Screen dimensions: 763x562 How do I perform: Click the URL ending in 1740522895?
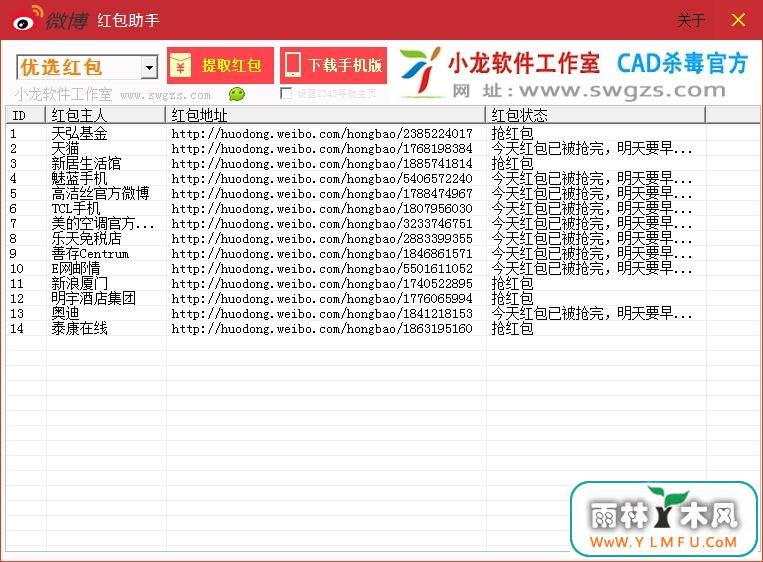pos(322,284)
